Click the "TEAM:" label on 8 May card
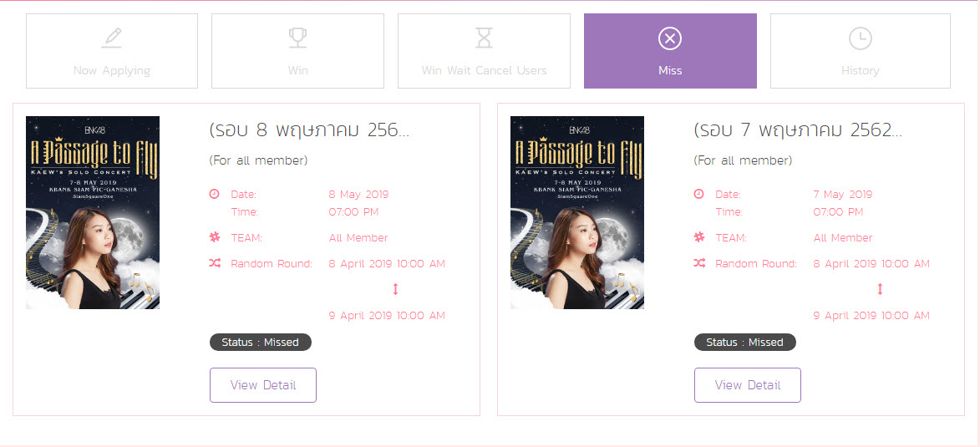 pos(246,238)
